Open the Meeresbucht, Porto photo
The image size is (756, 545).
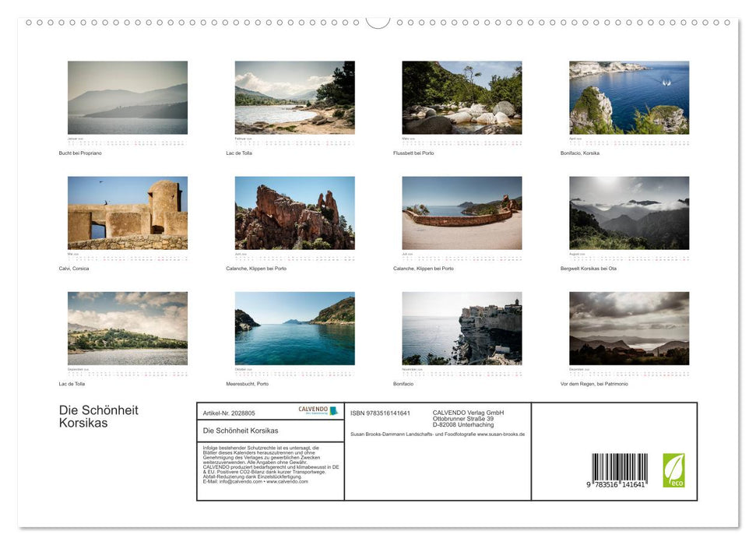point(294,329)
